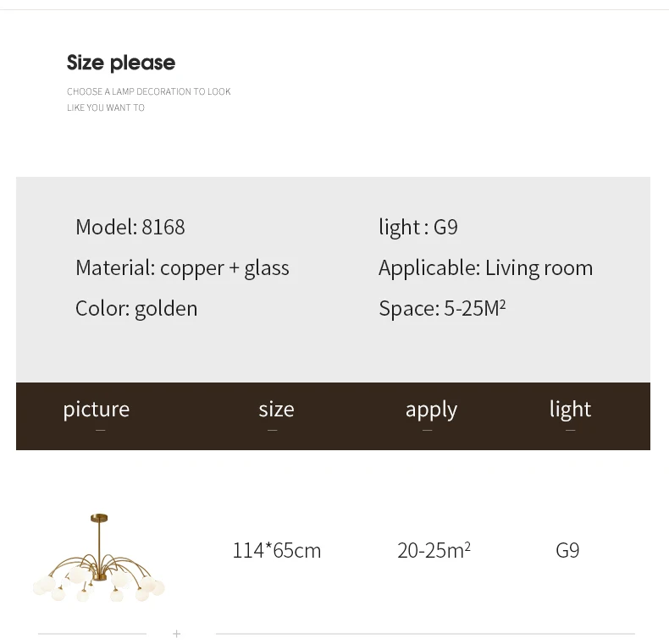Select the 'light' column header
Image resolution: width=669 pixels, height=644 pixels.
(570, 410)
